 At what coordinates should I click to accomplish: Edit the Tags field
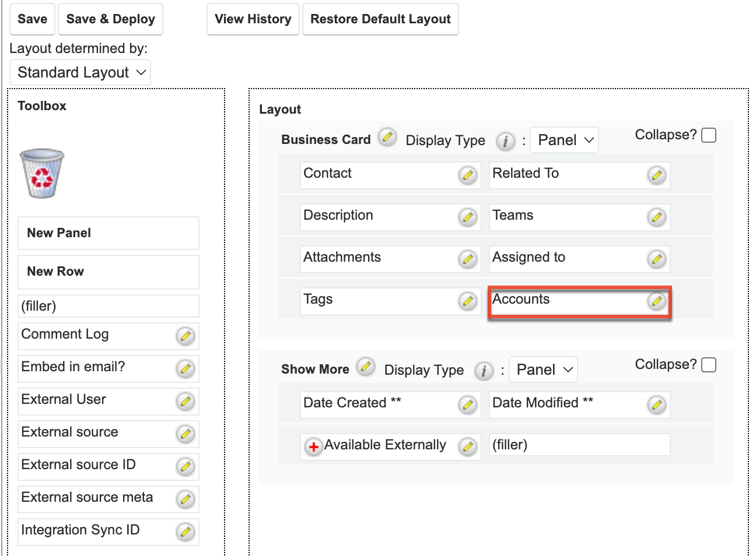[467, 301]
